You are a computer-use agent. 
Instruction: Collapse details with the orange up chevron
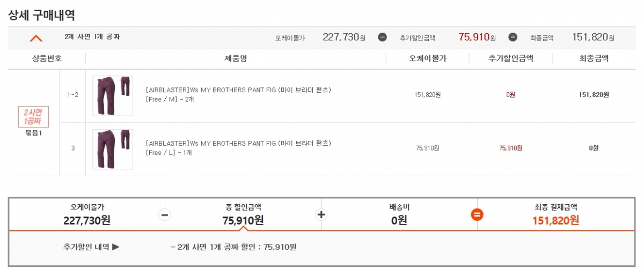click(x=36, y=38)
